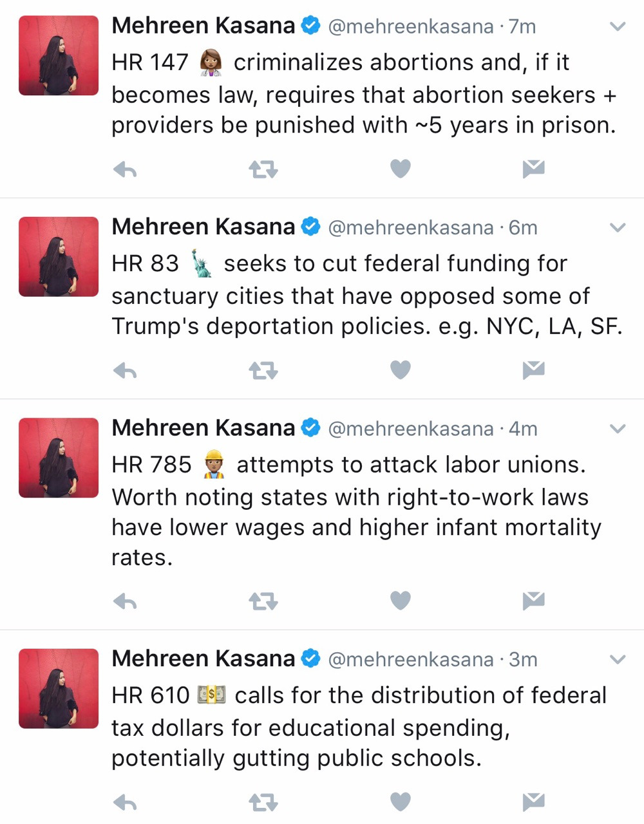This screenshot has width=644, height=824.
Task: Reply to the HR 785 labor unions tweet
Action: pos(125,601)
